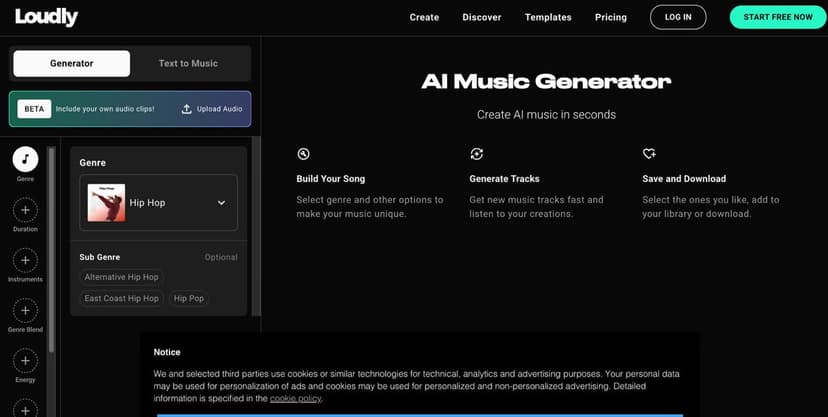
Task: Open the cookie policy link
Action: click(x=296, y=398)
